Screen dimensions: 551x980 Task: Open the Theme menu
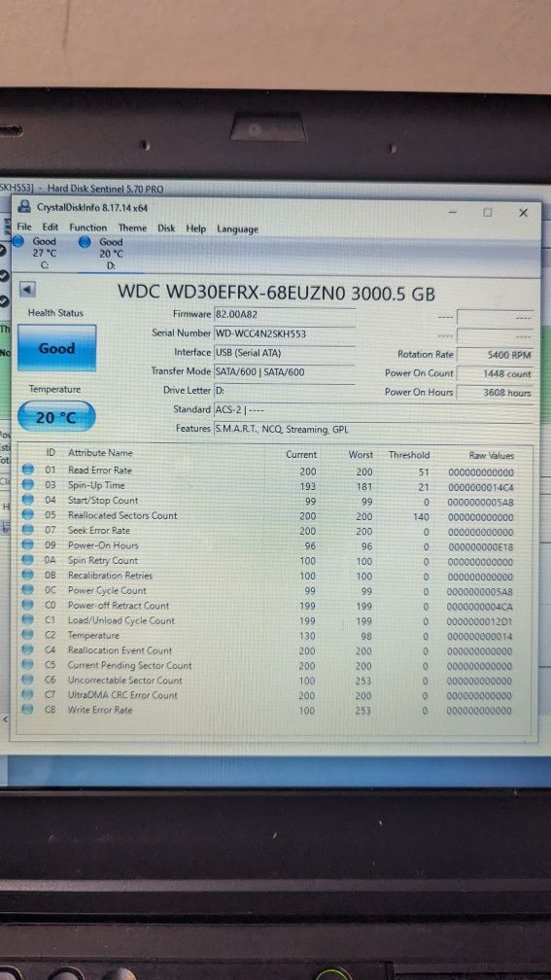(132, 228)
